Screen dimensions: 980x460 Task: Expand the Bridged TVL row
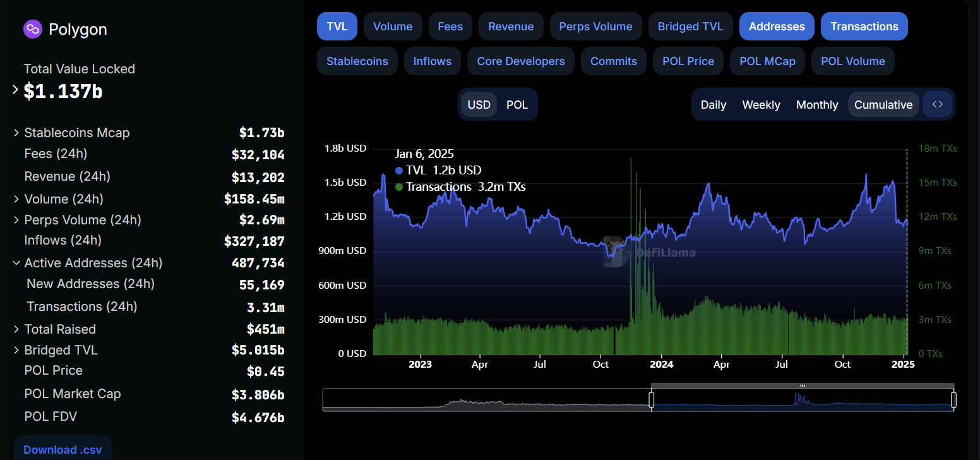pos(16,350)
